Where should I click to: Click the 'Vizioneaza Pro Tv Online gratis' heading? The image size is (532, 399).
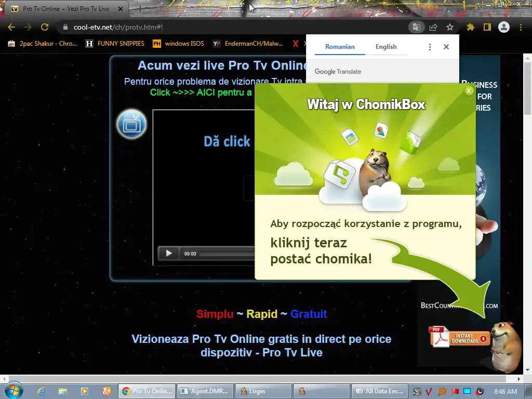(261, 345)
